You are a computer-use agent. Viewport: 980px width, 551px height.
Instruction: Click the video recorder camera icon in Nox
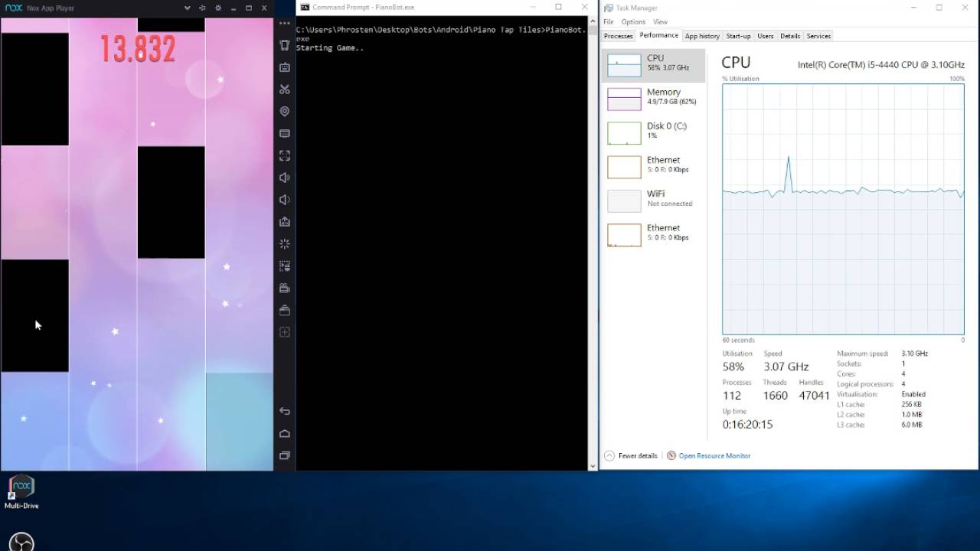click(x=285, y=288)
